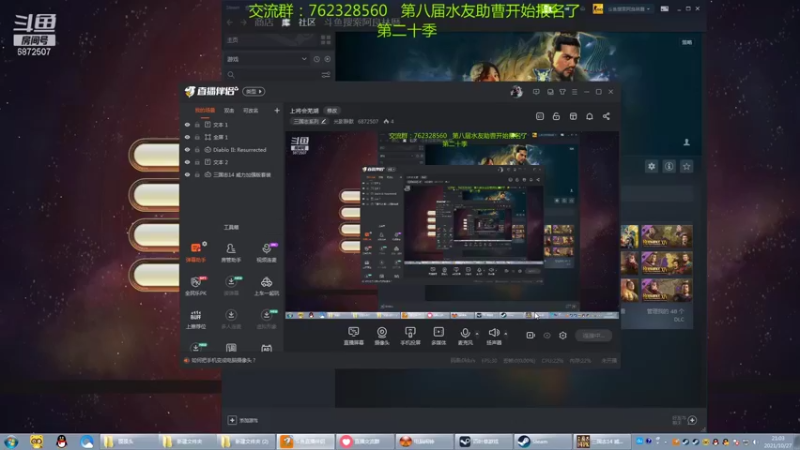This screenshot has height=450, width=800.
Task: Add 多媒体 media source
Action: point(438,336)
